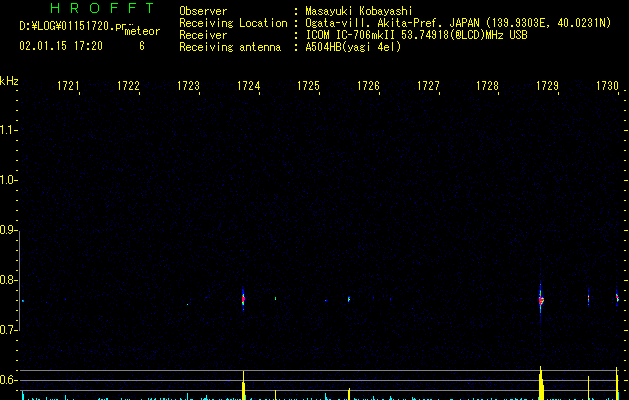Click the 1724 time axis label

(248, 86)
